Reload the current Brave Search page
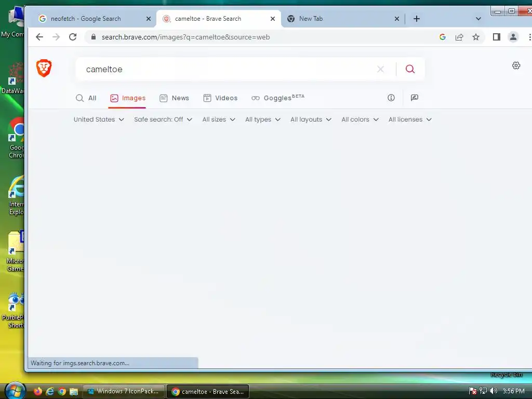The width and height of the screenshot is (532, 399). click(73, 37)
